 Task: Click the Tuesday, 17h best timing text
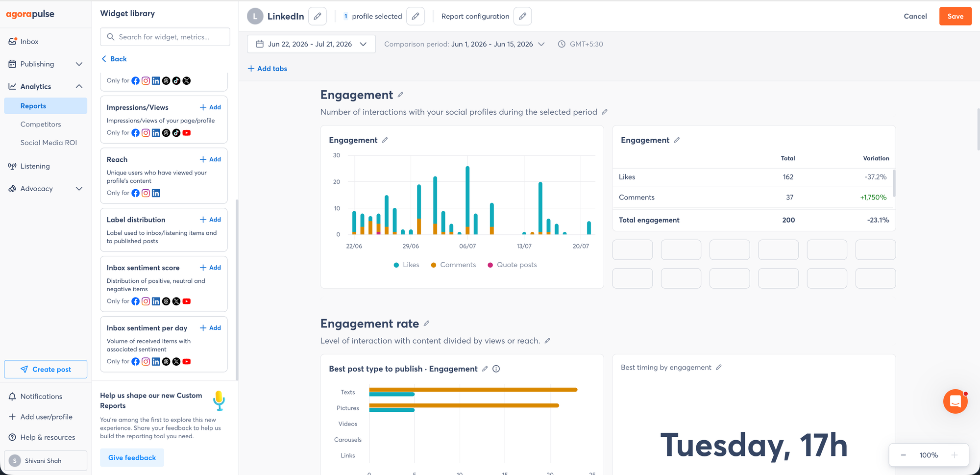pyautogui.click(x=754, y=445)
